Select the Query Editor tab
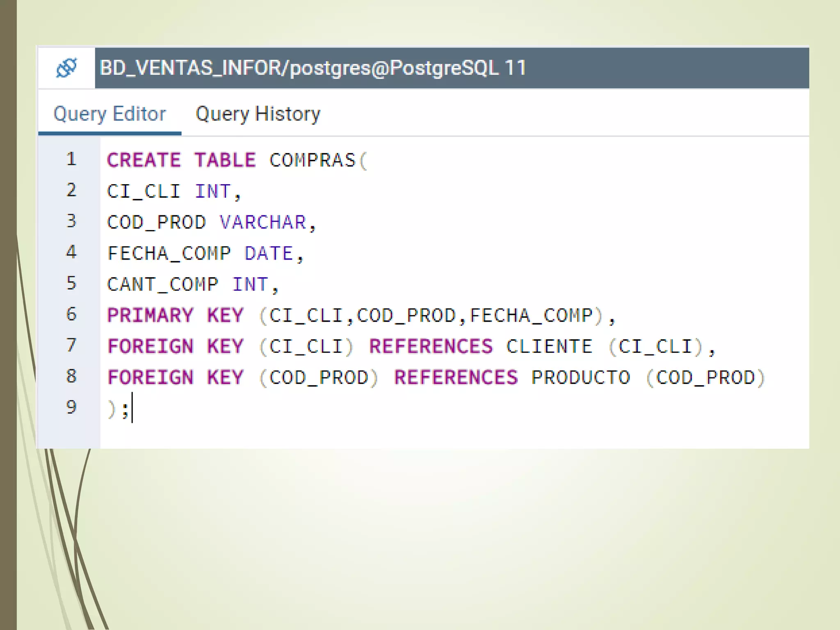The height and width of the screenshot is (630, 840). pos(110,114)
